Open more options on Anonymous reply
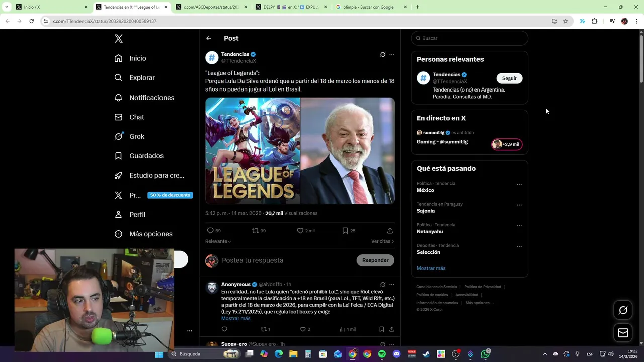Viewport: 644px width, 362px height. pos(392,284)
